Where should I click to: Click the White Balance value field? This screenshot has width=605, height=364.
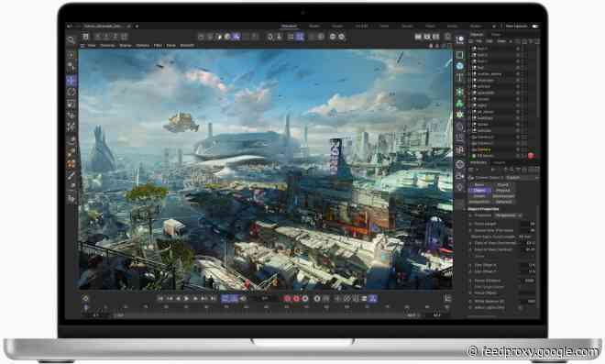pyautogui.click(x=527, y=301)
